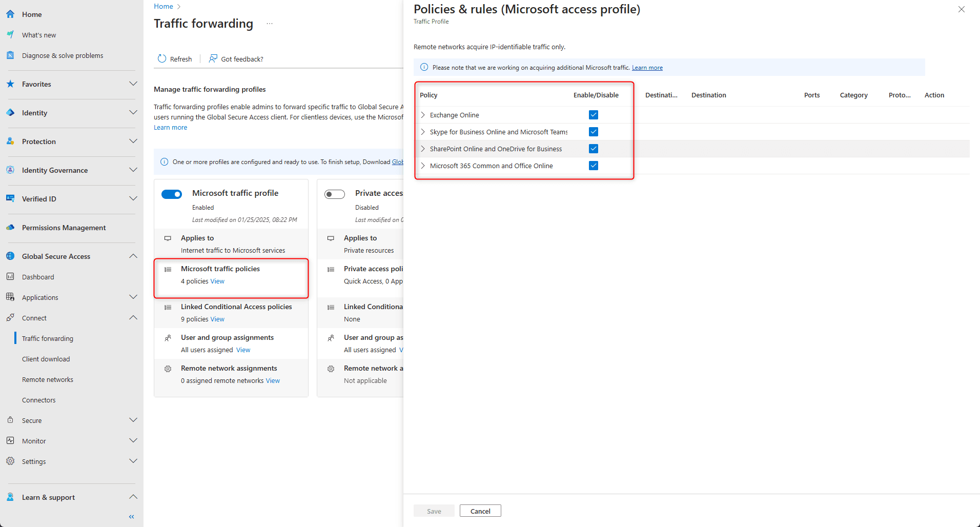Click the Home breadcrumb link
Viewport: 980px width, 527px height.
tap(164, 6)
